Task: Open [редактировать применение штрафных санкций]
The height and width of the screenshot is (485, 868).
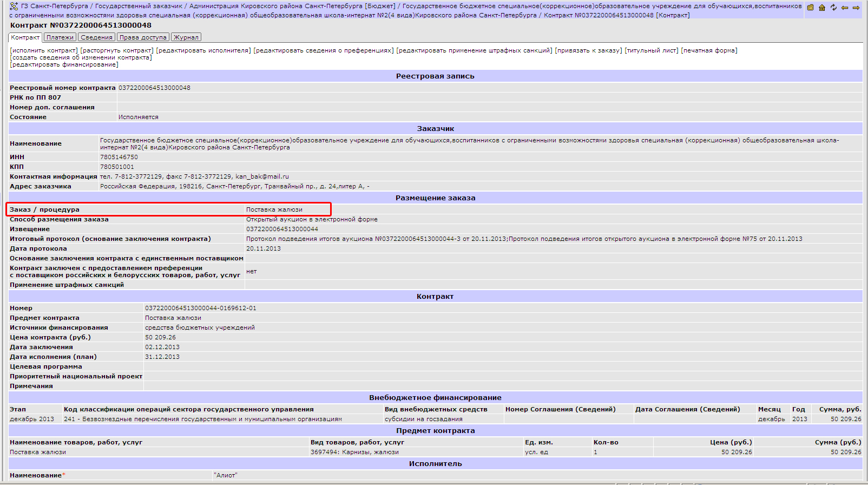Action: point(474,50)
